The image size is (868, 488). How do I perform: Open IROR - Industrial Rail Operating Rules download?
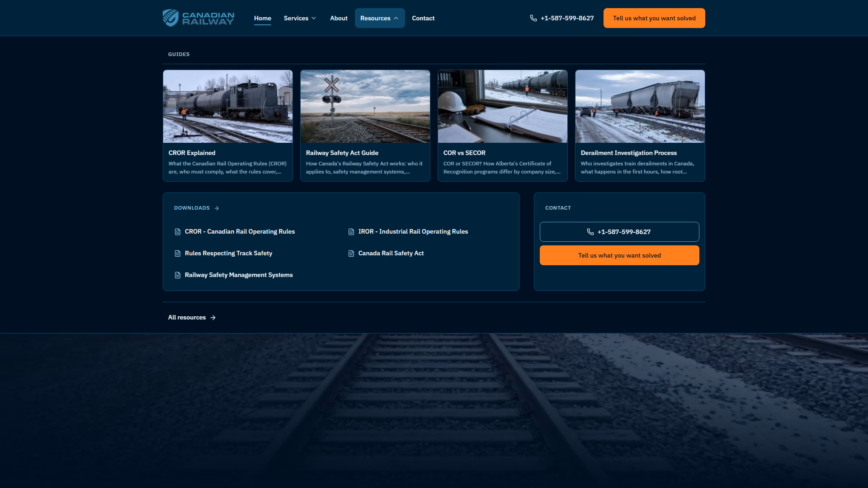(x=413, y=231)
